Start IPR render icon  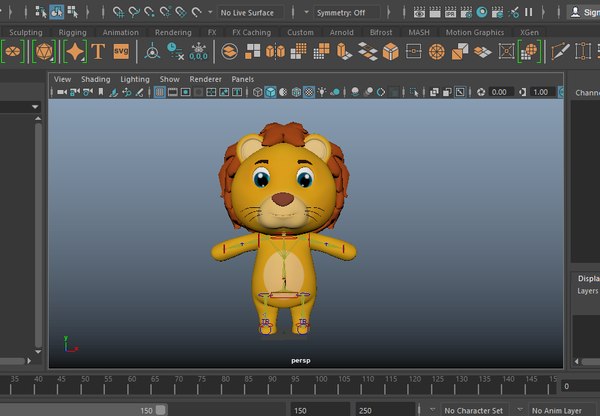click(x=450, y=12)
